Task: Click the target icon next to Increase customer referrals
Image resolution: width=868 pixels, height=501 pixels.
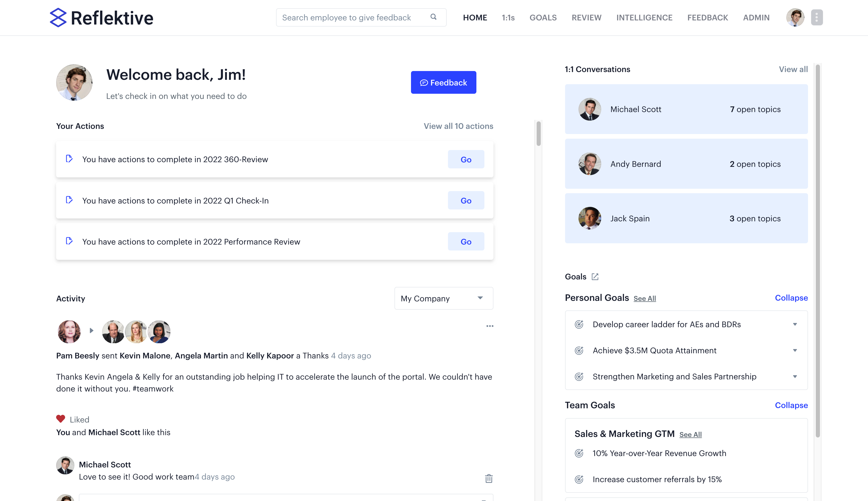Action: coord(579,479)
